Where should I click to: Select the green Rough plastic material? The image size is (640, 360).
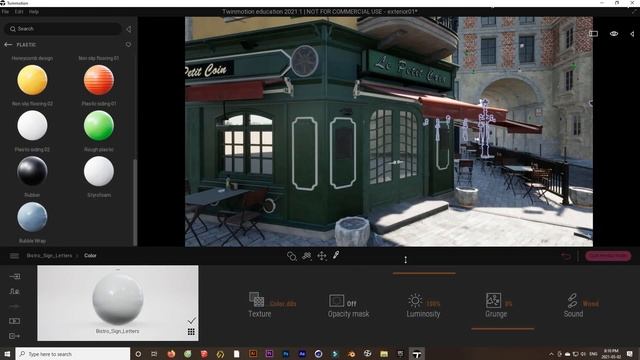pyautogui.click(x=99, y=126)
